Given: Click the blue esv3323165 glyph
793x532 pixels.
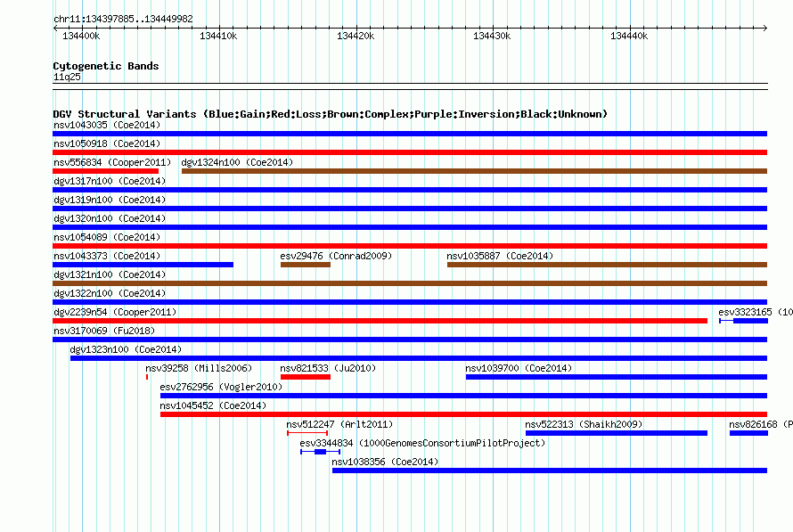Looking at the screenshot, I should 744,321.
